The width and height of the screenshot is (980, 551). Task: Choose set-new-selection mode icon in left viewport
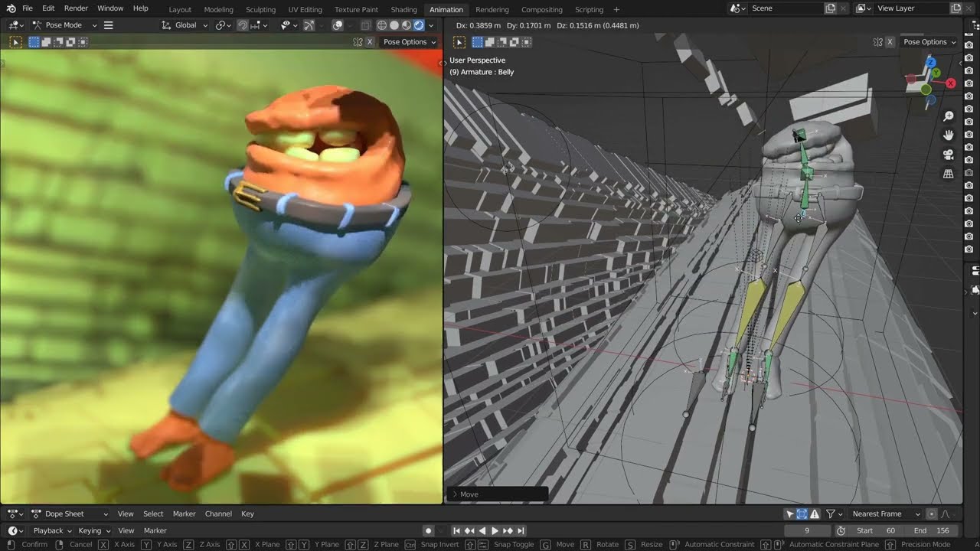coord(34,42)
